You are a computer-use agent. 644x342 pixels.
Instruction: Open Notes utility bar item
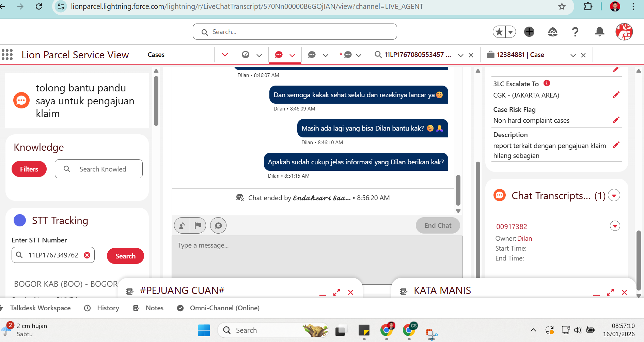[x=148, y=308]
